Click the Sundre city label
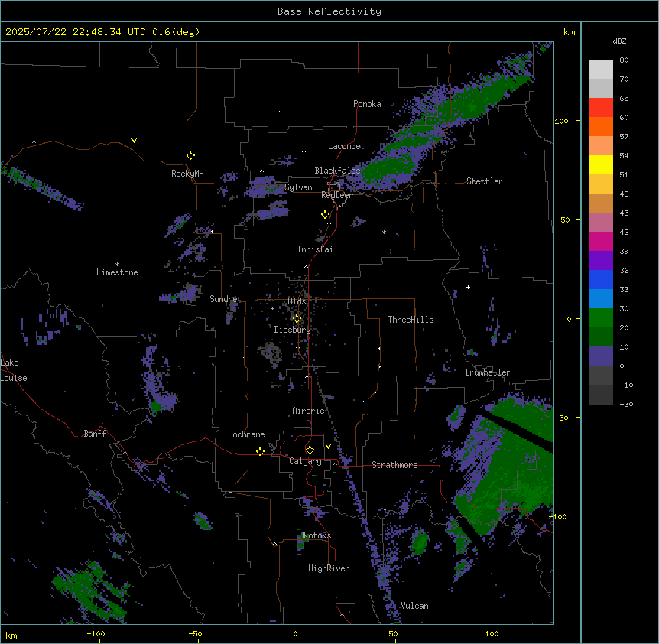 [223, 299]
